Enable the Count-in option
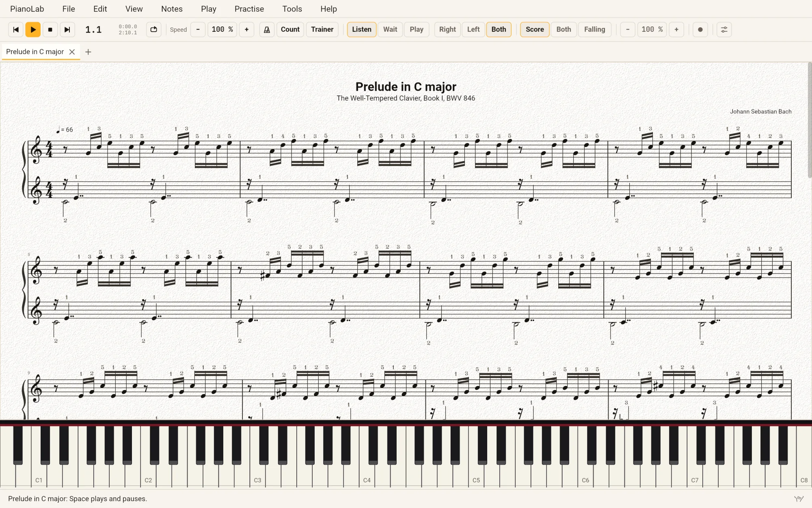 [290, 29]
